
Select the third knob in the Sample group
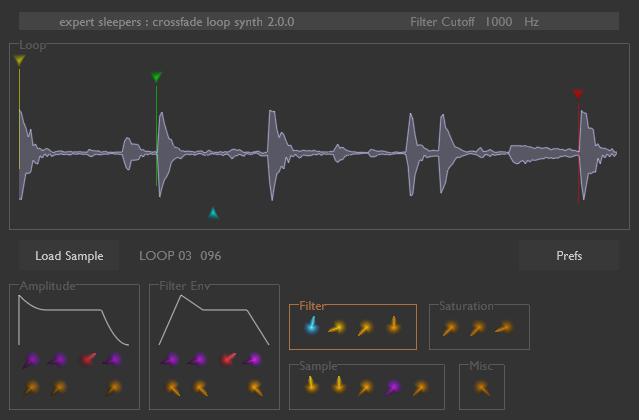tap(366, 387)
